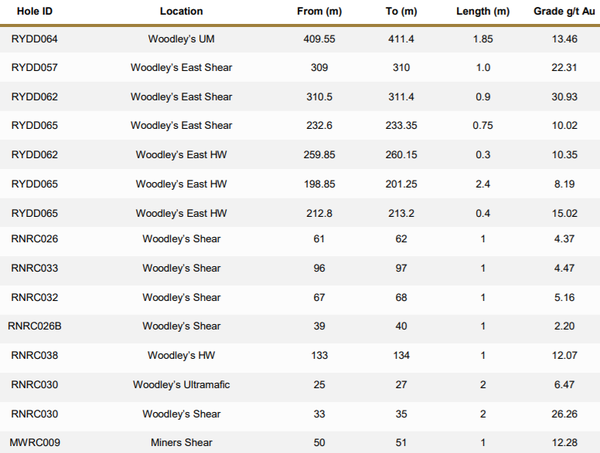
Task: Select hole ID cell 'RNRC026B'
Action: pos(34,326)
